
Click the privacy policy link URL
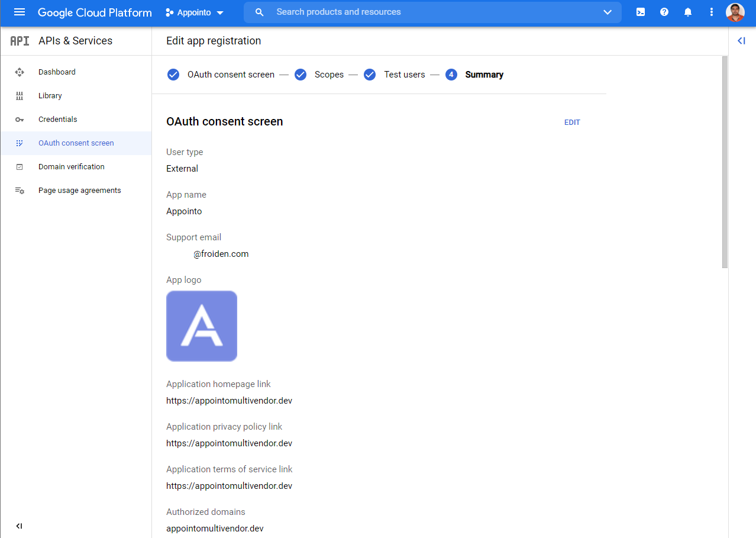[x=229, y=443]
